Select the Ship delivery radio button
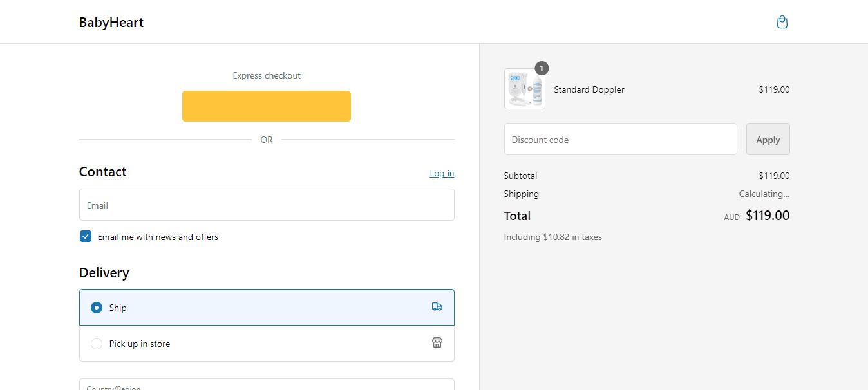Screen dimensions: 868x390 [97, 308]
